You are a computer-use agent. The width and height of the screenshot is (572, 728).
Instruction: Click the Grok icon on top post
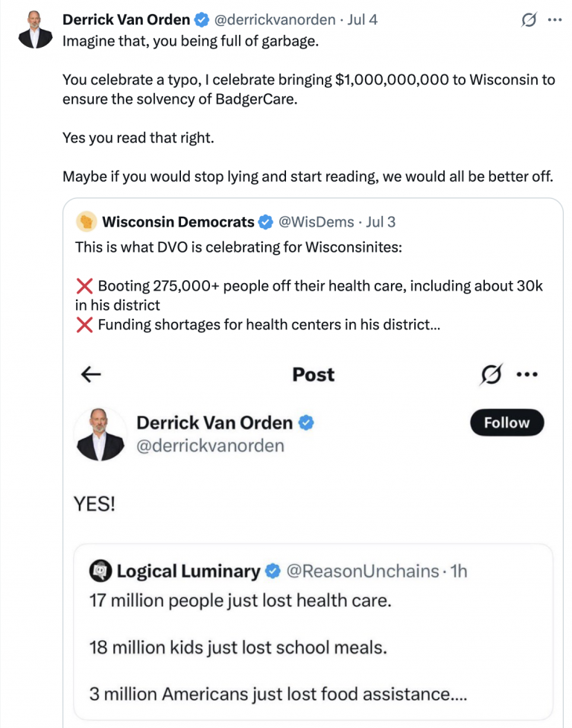pos(529,20)
